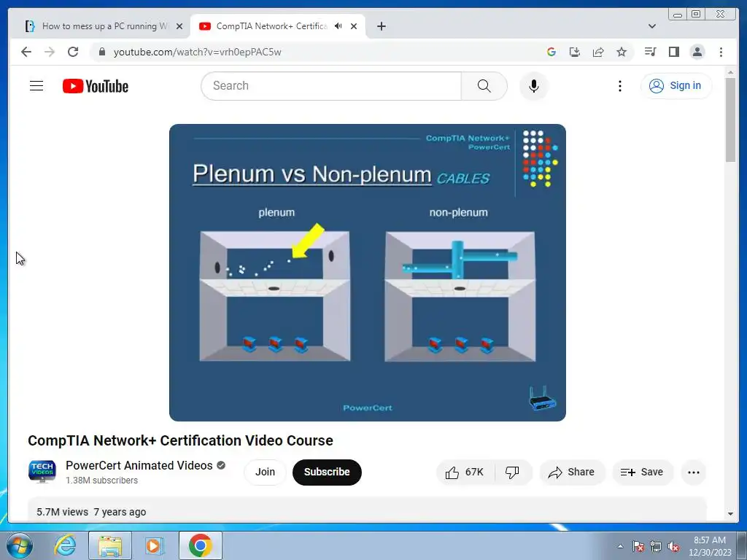Focus the YouTube Search field
Viewport: 747px width, 560px height.
pyautogui.click(x=331, y=86)
